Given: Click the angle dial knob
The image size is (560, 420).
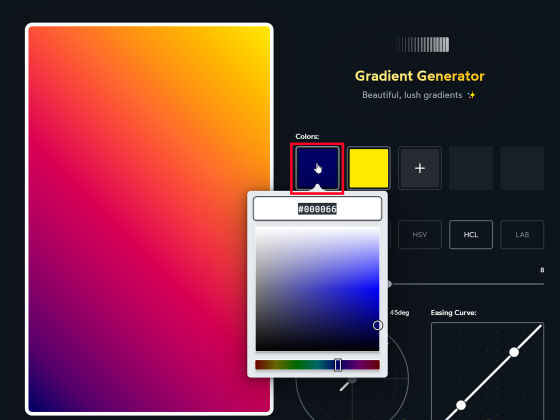Looking at the screenshot, I should [352, 380].
